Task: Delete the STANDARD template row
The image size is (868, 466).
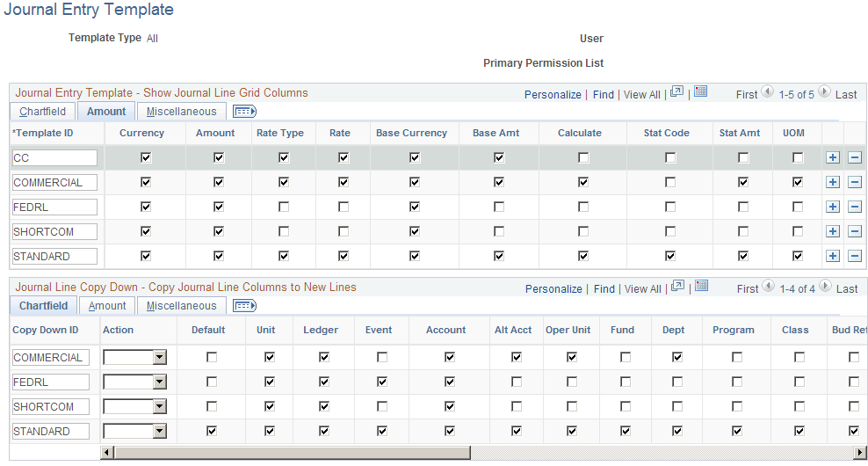Action: click(x=855, y=256)
